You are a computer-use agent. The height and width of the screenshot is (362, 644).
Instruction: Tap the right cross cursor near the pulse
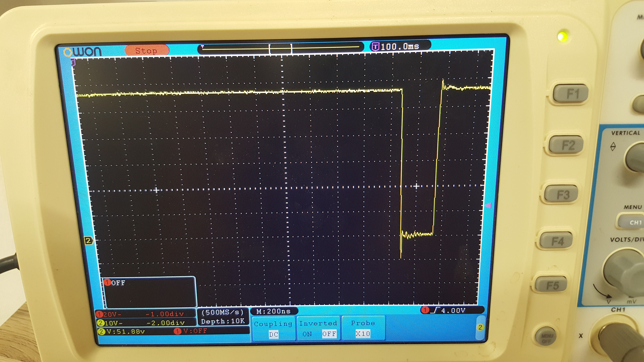pos(416,186)
